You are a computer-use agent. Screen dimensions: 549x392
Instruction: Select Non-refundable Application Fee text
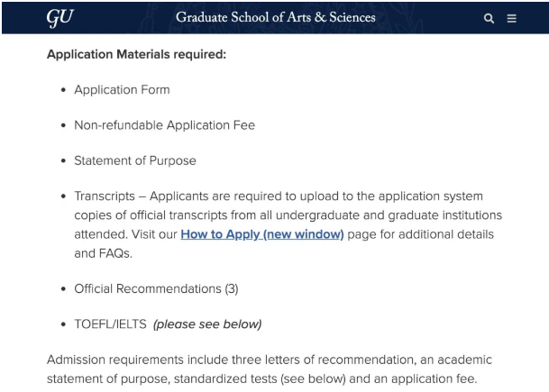click(x=164, y=125)
